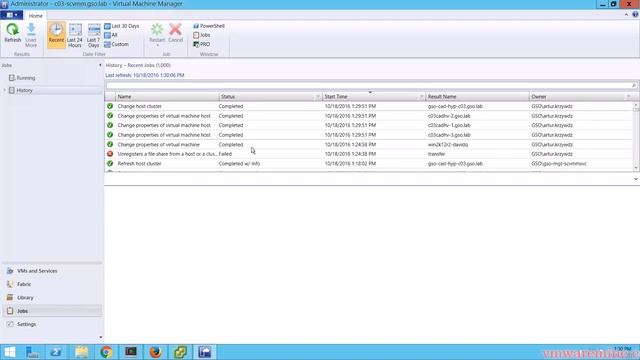Viewport: 640px width, 360px height.
Task: Launch PowerShell from the taskbar
Action: pyautogui.click(x=56, y=352)
